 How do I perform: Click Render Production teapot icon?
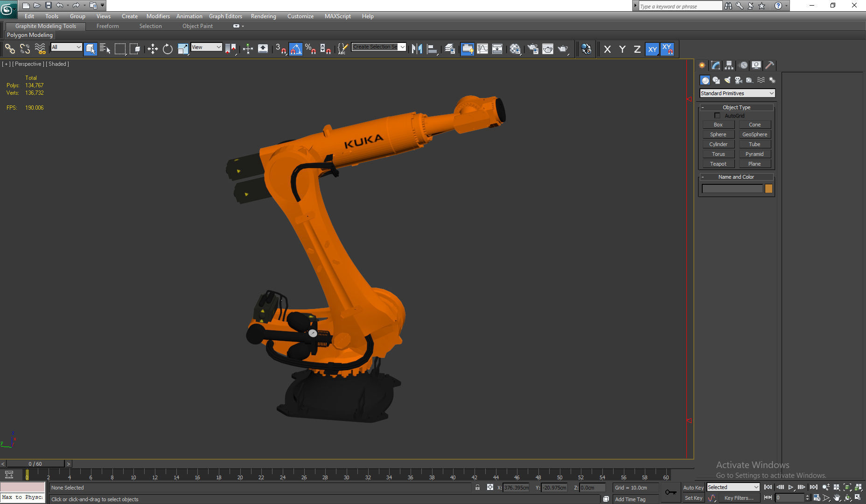pyautogui.click(x=563, y=49)
